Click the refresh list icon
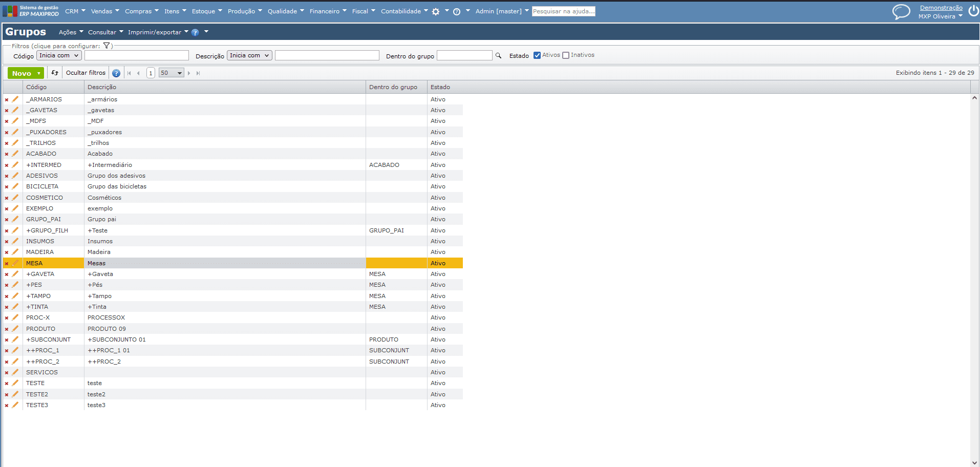 (x=55, y=73)
